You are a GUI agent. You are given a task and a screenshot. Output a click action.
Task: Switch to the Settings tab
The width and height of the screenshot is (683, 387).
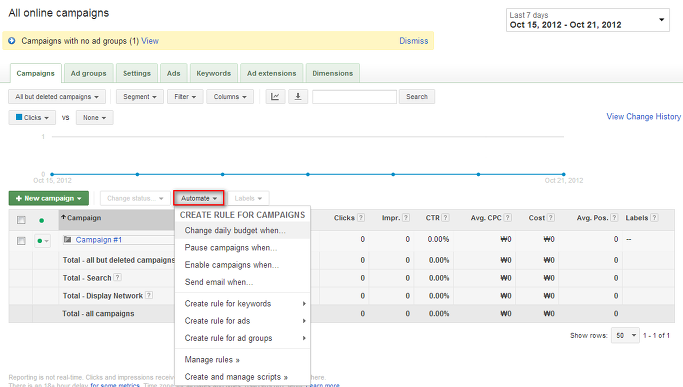point(137,73)
